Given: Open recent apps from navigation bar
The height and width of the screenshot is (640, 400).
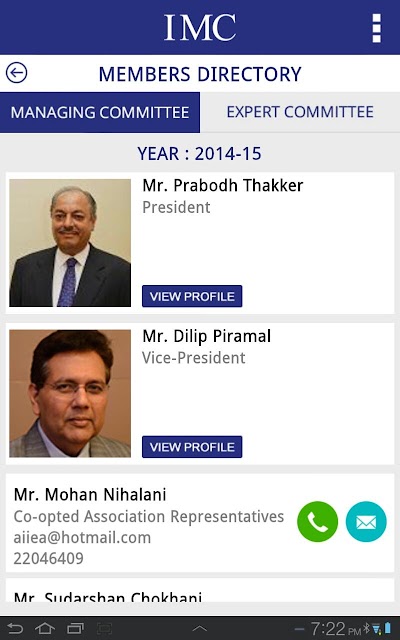Looking at the screenshot, I should pyautogui.click(x=75, y=629).
